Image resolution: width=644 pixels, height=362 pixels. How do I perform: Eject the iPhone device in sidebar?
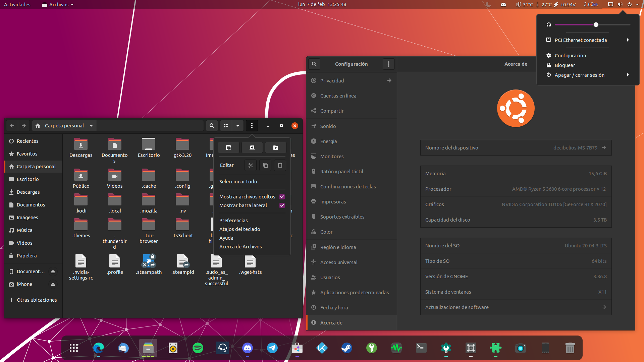pyautogui.click(x=53, y=284)
